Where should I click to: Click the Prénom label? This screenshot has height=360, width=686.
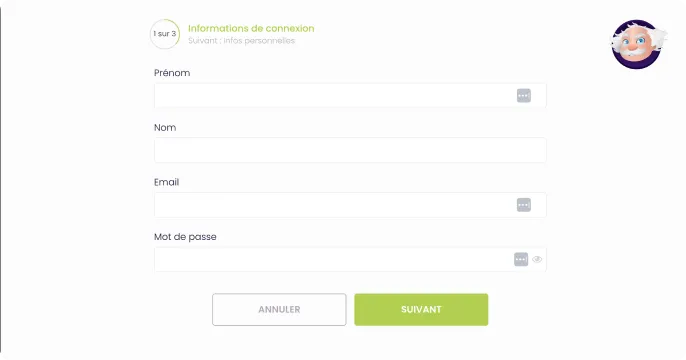[x=172, y=73]
